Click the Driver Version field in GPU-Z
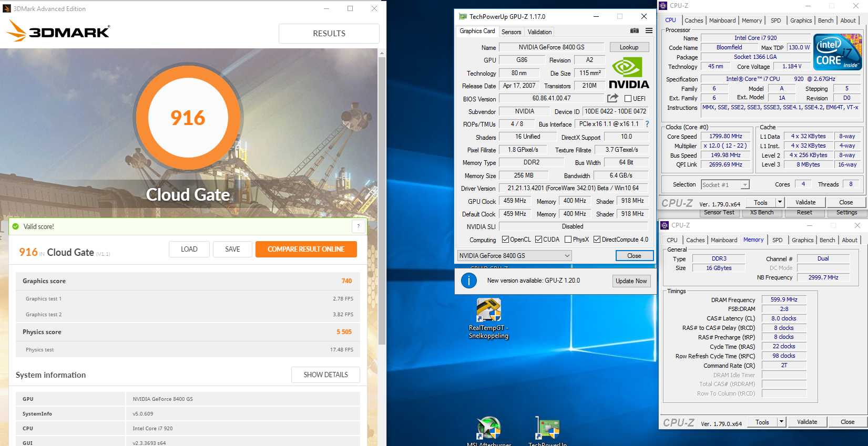The width and height of the screenshot is (868, 446). [x=573, y=188]
